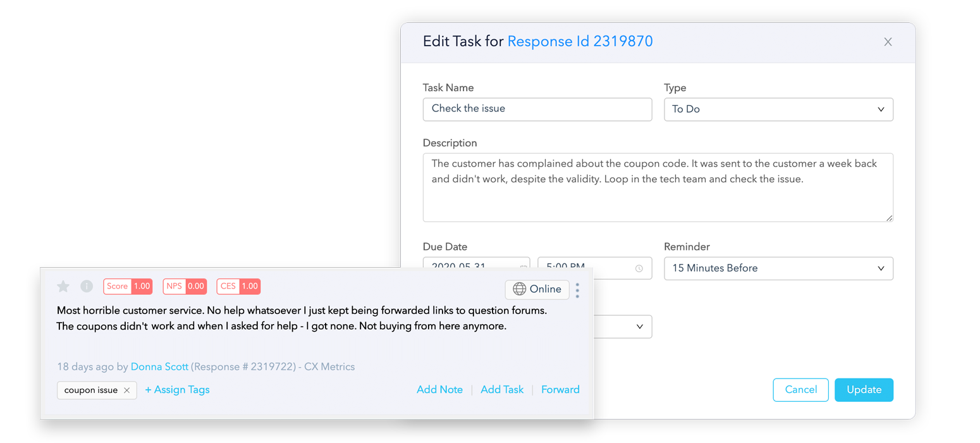Click the info icon beside the star
Viewport: 980px width, 443px height.
87,286
